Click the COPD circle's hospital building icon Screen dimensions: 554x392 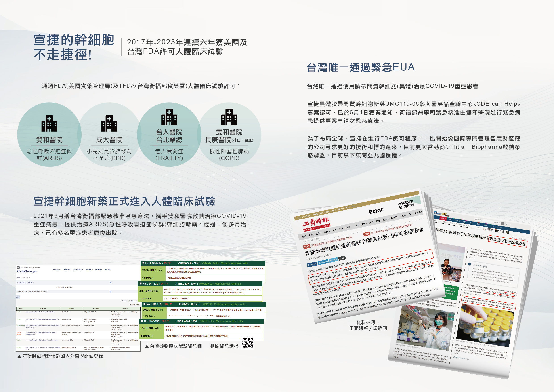tap(229, 117)
